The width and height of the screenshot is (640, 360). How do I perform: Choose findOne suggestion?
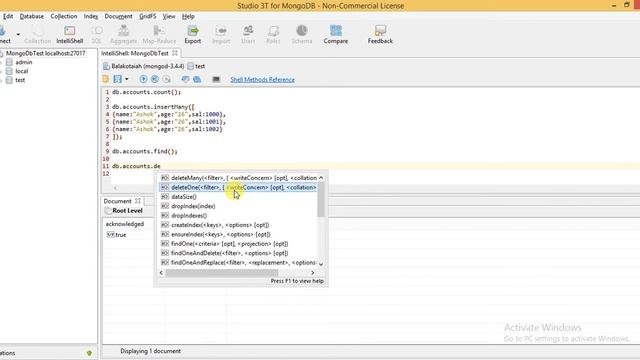tap(239, 244)
